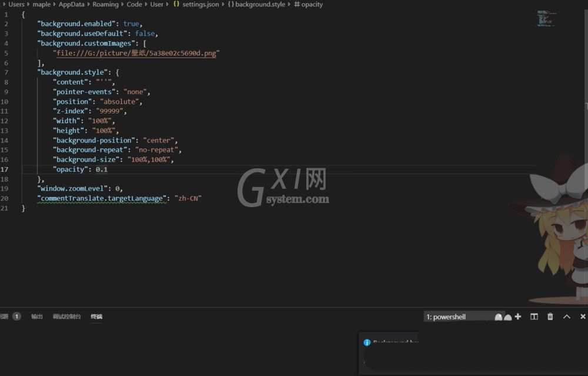
Task: Click the "background.style" key on line 7
Action: [74, 72]
